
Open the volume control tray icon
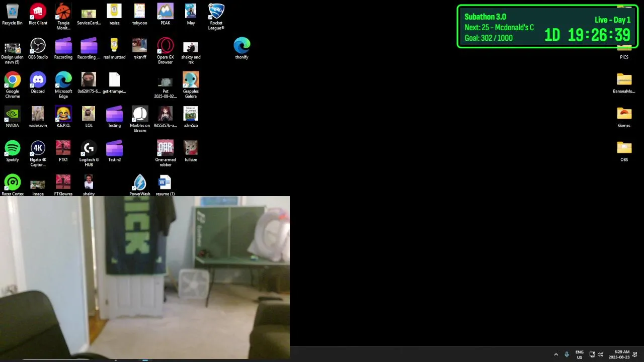tap(600, 354)
